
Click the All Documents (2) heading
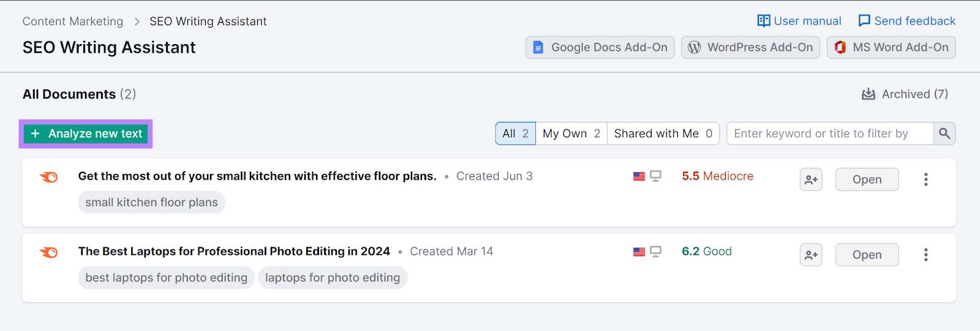tap(80, 94)
